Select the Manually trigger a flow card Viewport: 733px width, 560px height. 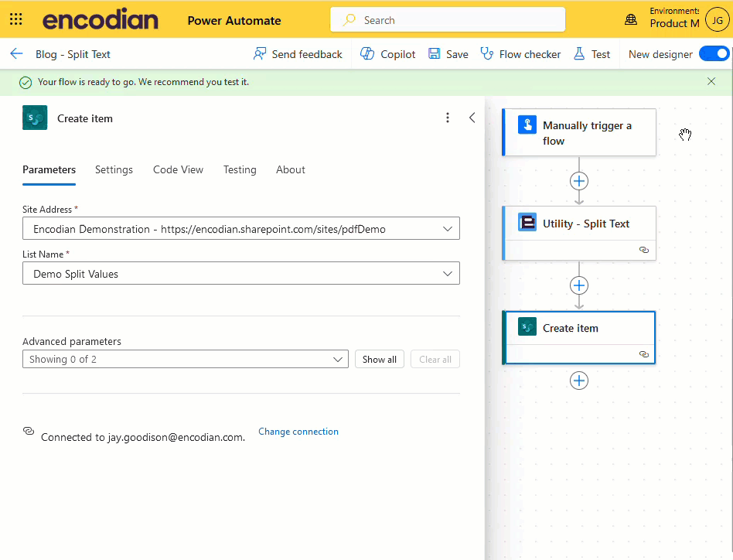(x=578, y=132)
